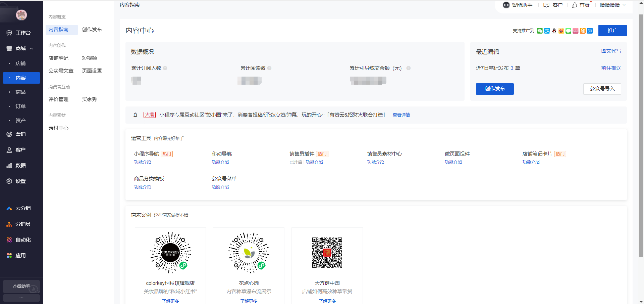This screenshot has width=644, height=304.
Task: Open 店铺笔记 in the content menu
Action: click(x=58, y=58)
